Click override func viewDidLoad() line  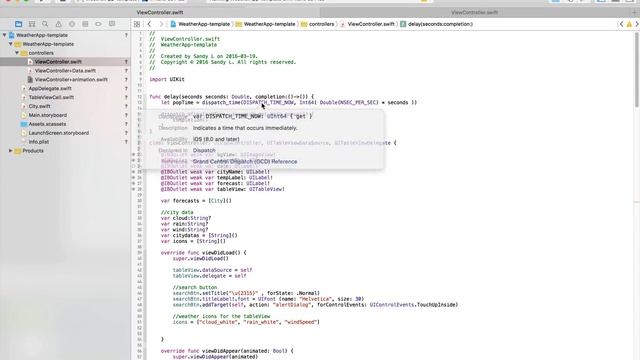coord(203,253)
